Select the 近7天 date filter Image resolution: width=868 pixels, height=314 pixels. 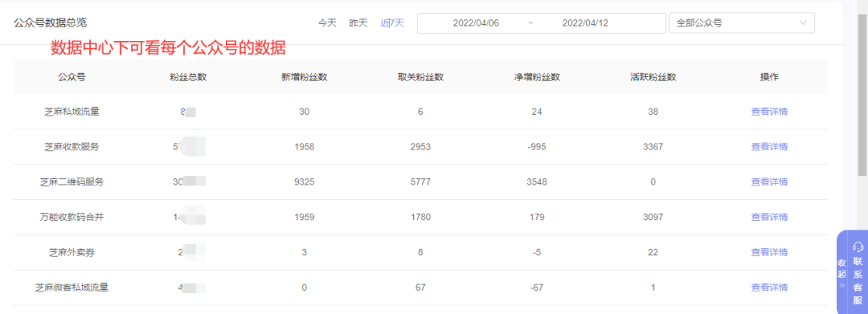pos(392,23)
